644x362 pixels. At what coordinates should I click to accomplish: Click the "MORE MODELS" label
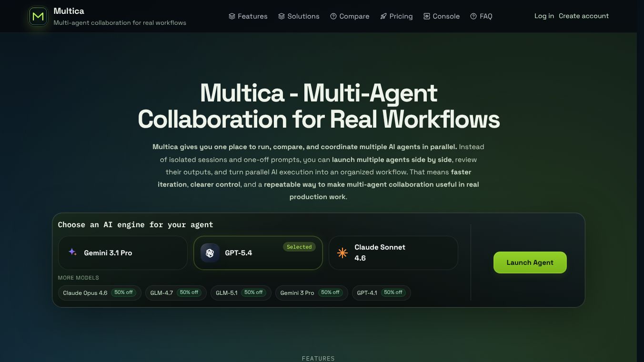click(79, 278)
